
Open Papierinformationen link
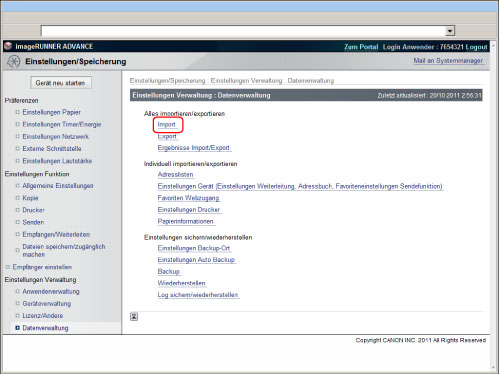click(185, 221)
